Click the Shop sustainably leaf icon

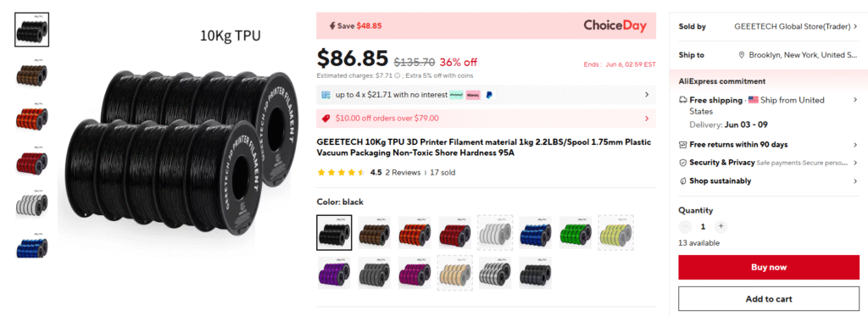pos(683,181)
